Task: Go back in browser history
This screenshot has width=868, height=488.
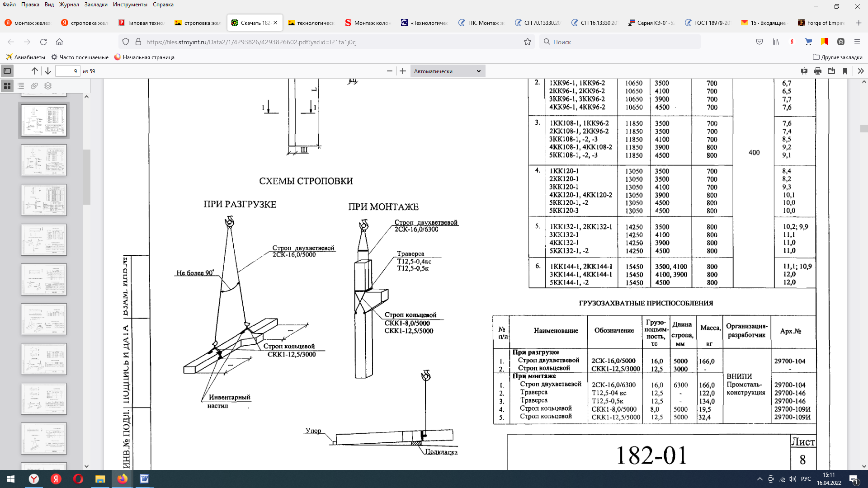Action: pyautogui.click(x=11, y=42)
